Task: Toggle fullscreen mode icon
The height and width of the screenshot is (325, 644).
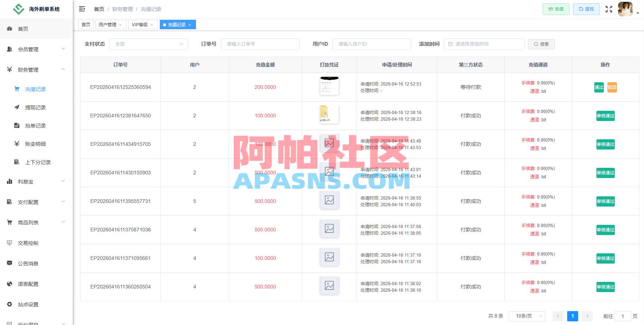Action: [x=609, y=9]
